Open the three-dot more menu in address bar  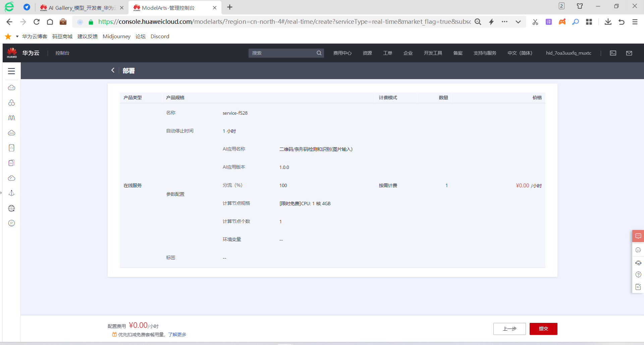(x=504, y=22)
